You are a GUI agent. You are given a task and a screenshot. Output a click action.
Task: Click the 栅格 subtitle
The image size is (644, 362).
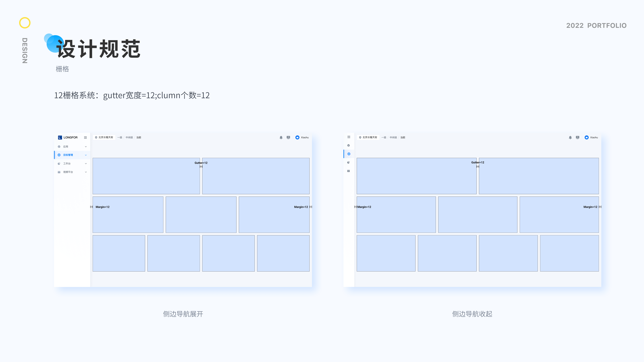point(62,69)
